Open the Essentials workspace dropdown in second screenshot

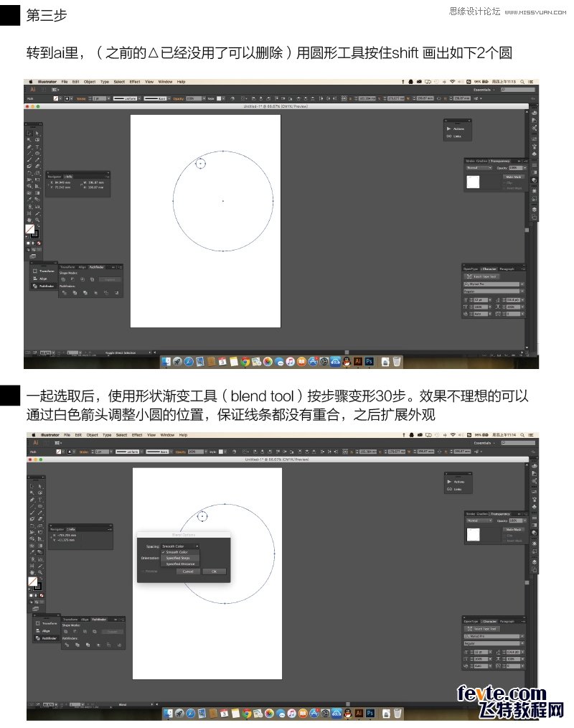484,442
